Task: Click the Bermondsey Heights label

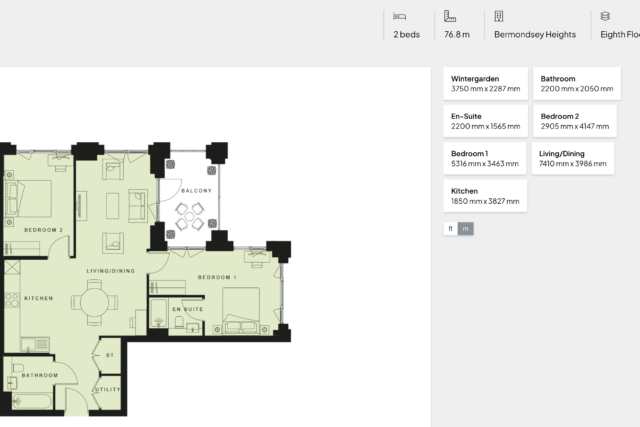Action: pos(535,34)
